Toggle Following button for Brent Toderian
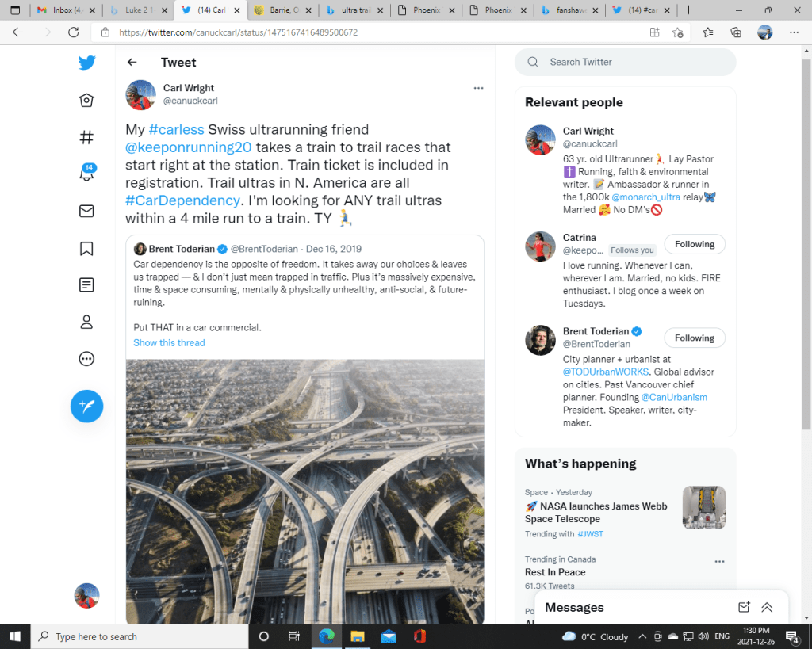The width and height of the screenshot is (812, 649). [x=694, y=338]
